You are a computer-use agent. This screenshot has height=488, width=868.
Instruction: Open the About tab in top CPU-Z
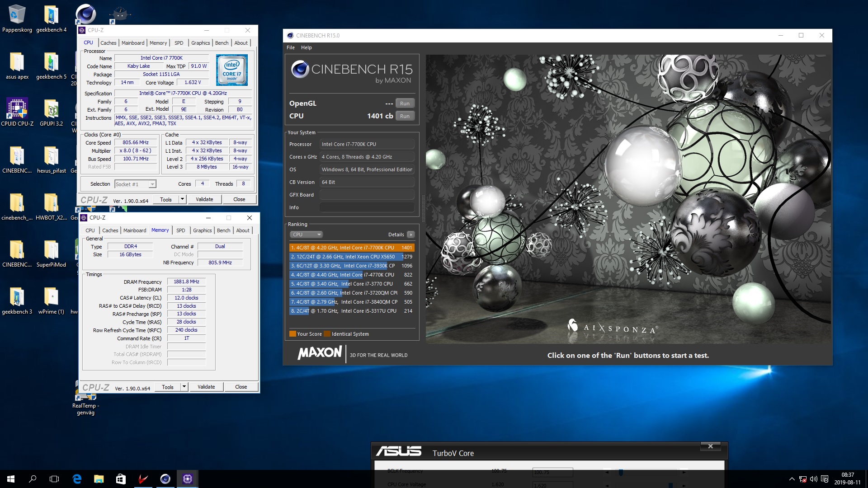241,43
